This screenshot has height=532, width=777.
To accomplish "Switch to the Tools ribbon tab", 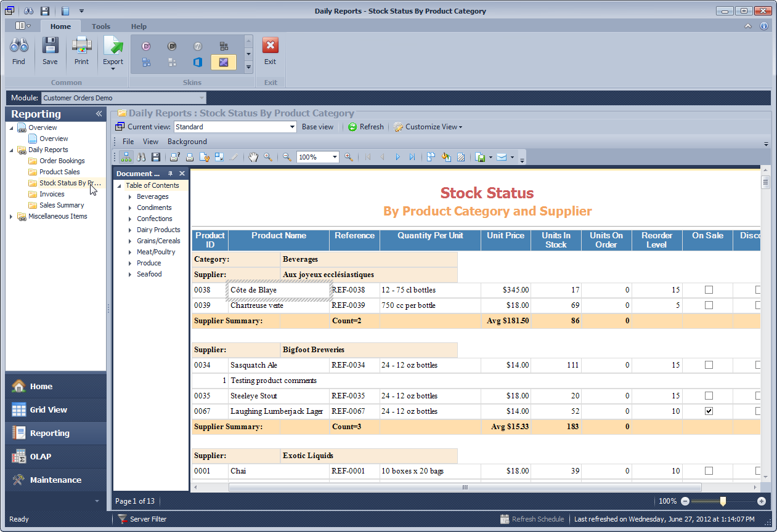I will (x=101, y=26).
